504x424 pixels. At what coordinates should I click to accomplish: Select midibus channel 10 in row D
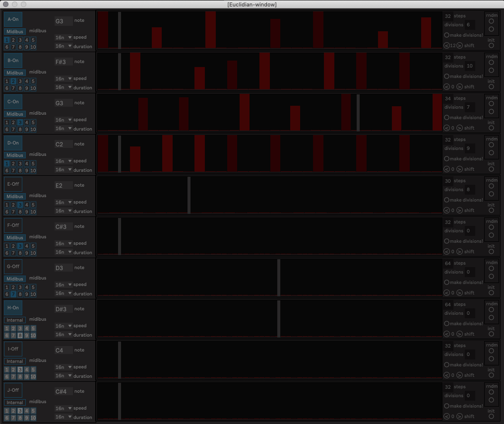33,170
